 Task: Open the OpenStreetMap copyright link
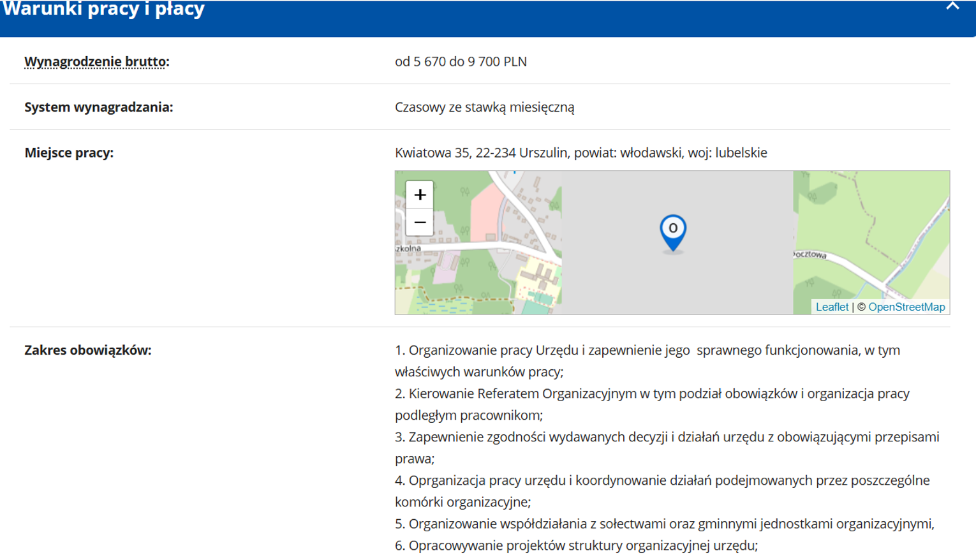[x=906, y=307]
